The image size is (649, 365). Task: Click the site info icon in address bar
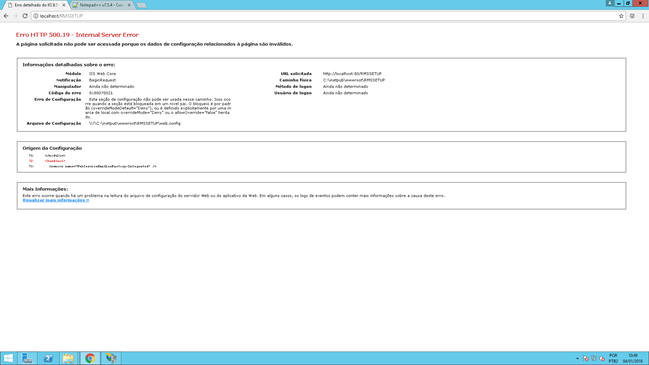36,16
